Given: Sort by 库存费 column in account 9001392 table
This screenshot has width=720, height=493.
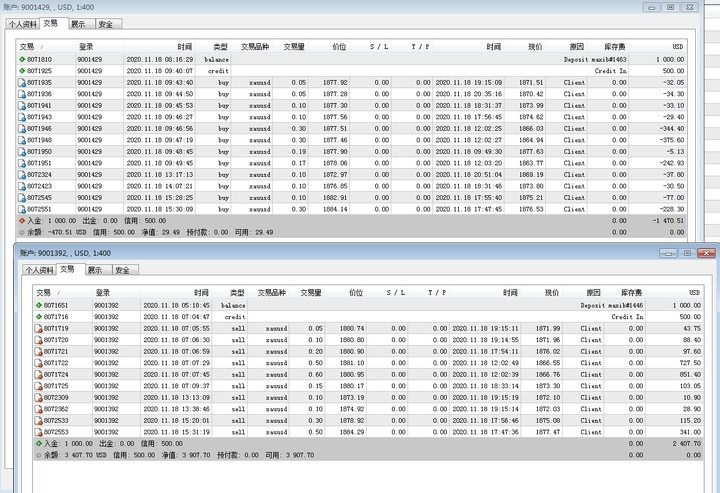Looking at the screenshot, I should point(631,292).
